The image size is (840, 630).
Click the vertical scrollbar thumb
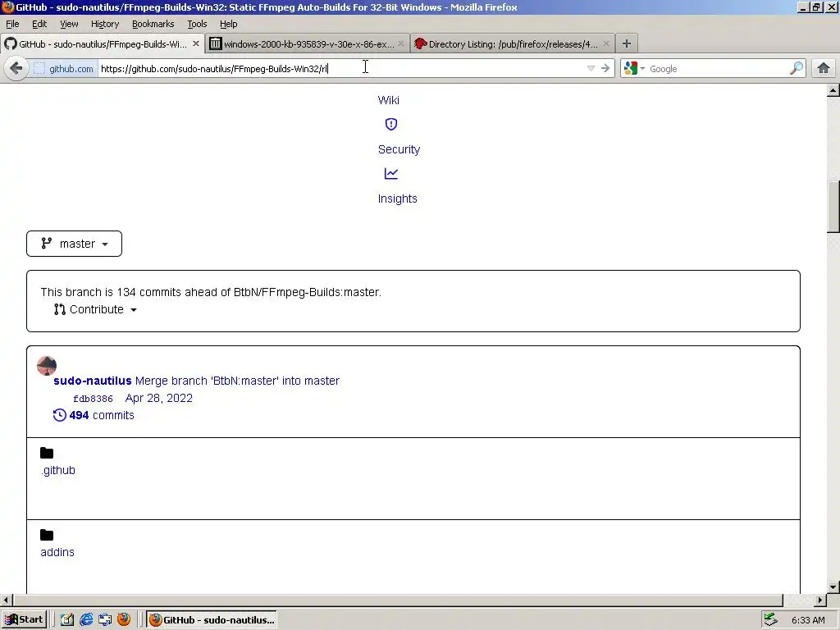coord(833,207)
